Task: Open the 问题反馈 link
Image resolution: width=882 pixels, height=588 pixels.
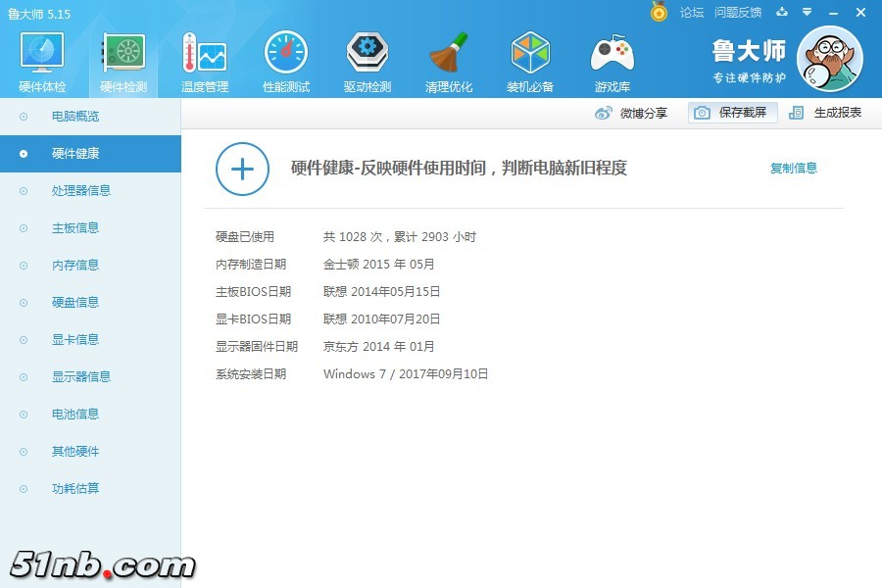Action: pyautogui.click(x=738, y=13)
